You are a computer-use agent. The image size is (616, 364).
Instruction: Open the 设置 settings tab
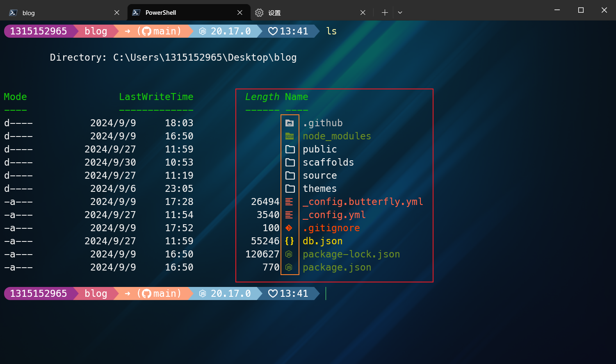303,13
